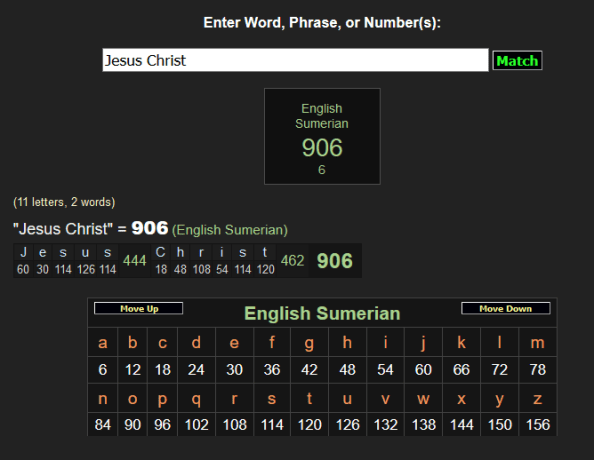594x460 pixels.
Task: Click the value 78 in the cipher table
Action: (538, 369)
